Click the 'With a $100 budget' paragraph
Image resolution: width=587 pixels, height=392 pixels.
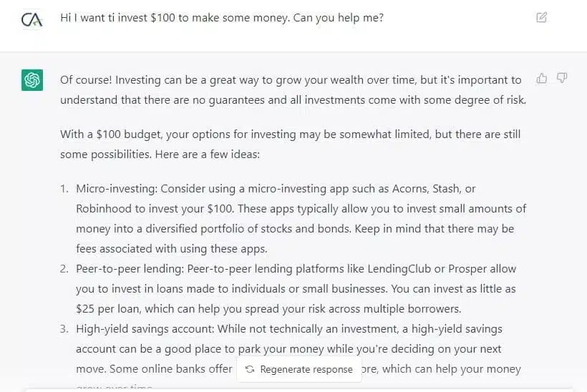click(290, 144)
